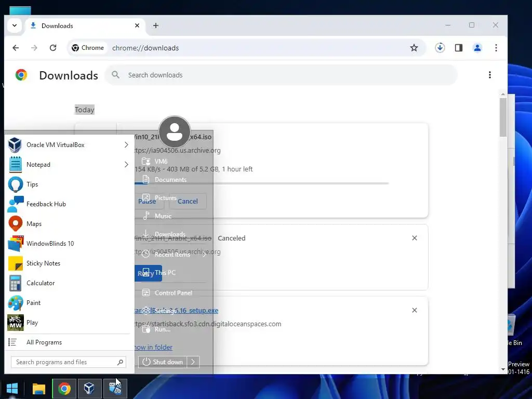Expand Oracle VM VirtualBox submenu arrow
532x399 pixels.
point(126,145)
